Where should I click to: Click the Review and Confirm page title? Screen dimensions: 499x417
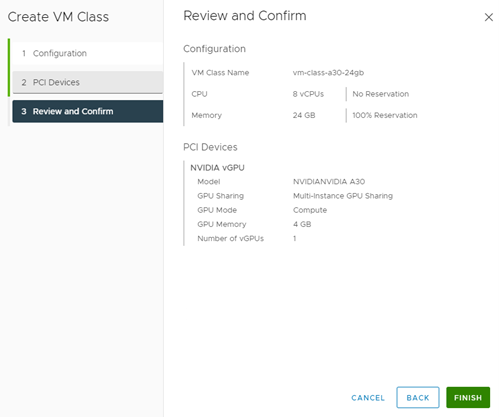coord(245,16)
